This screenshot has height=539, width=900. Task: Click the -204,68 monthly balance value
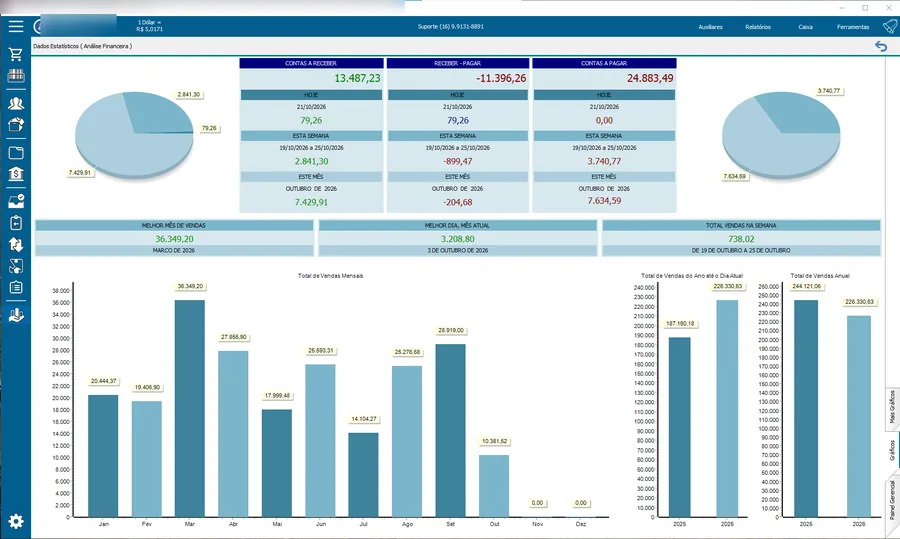point(457,202)
